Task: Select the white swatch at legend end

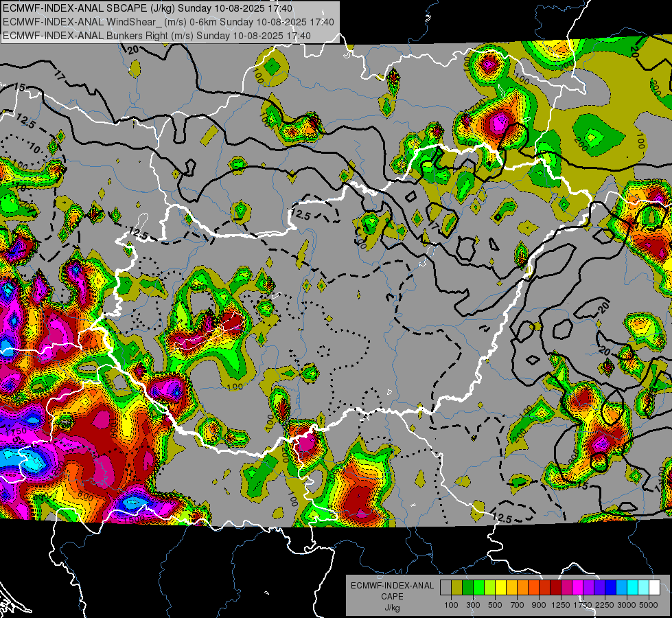Action: 655,587
